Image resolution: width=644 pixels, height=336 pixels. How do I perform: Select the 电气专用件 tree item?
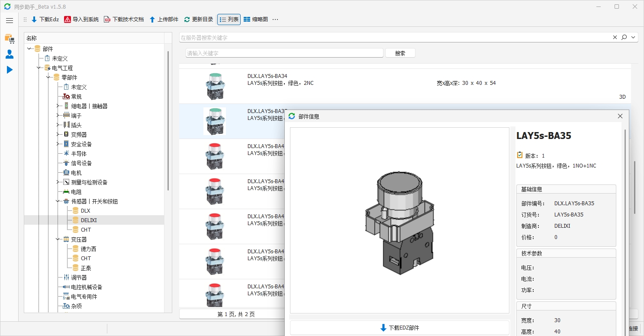[84, 297]
